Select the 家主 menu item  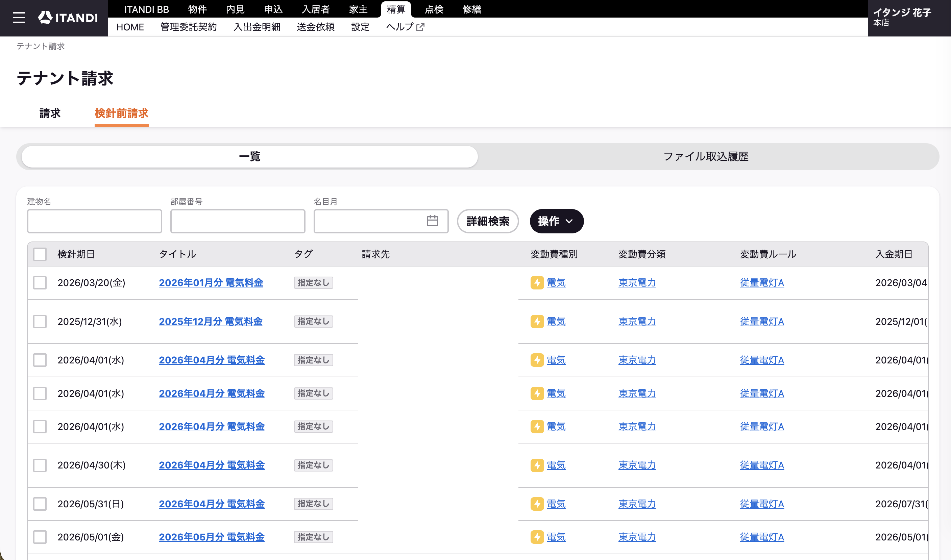(x=358, y=9)
